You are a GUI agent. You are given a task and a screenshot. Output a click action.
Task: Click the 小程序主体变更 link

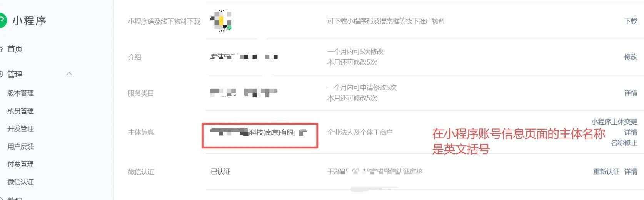tap(614, 122)
